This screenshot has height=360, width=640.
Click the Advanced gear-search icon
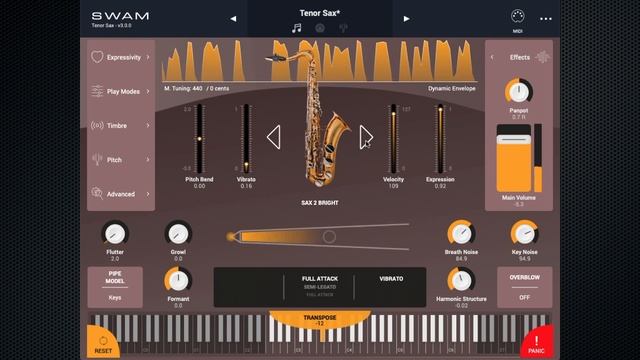point(97,193)
